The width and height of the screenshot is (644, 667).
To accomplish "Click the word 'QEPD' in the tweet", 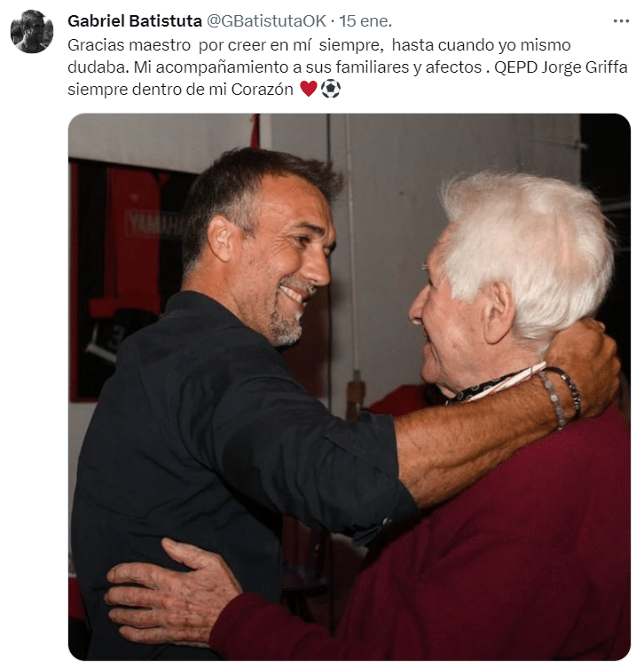I will pyautogui.click(x=515, y=67).
